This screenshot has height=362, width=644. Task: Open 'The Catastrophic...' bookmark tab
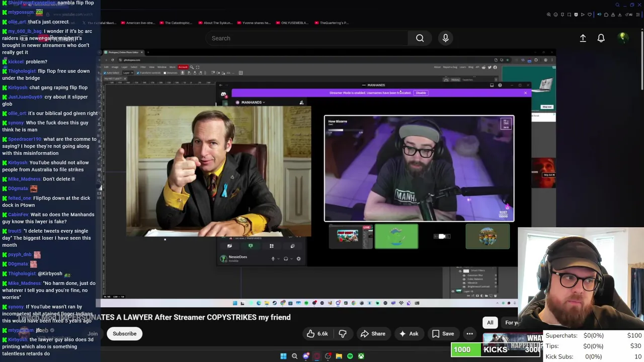[176, 23]
